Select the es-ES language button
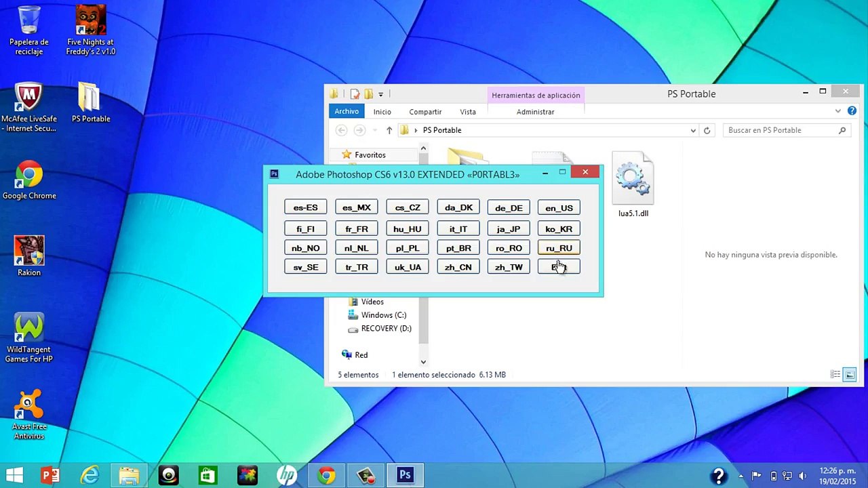868x488 pixels. coord(305,207)
